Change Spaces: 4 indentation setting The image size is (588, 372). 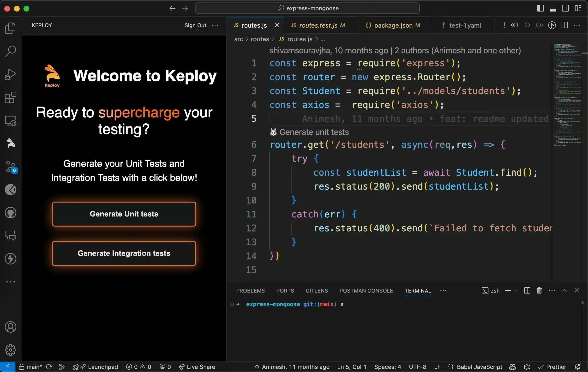tap(388, 367)
